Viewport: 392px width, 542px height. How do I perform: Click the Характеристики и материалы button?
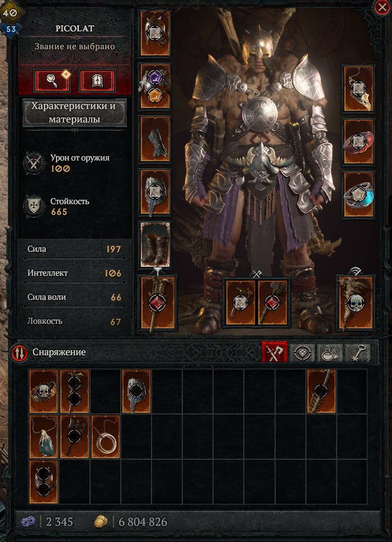(74, 112)
